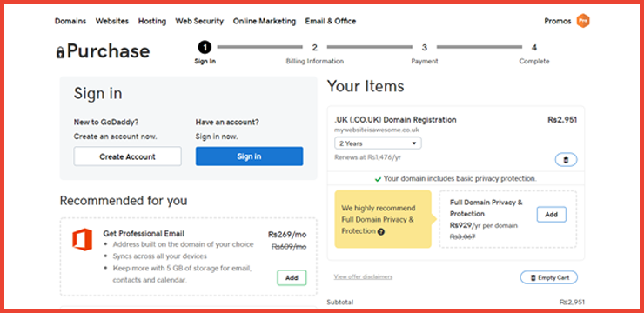Click the Create Account button

point(127,156)
